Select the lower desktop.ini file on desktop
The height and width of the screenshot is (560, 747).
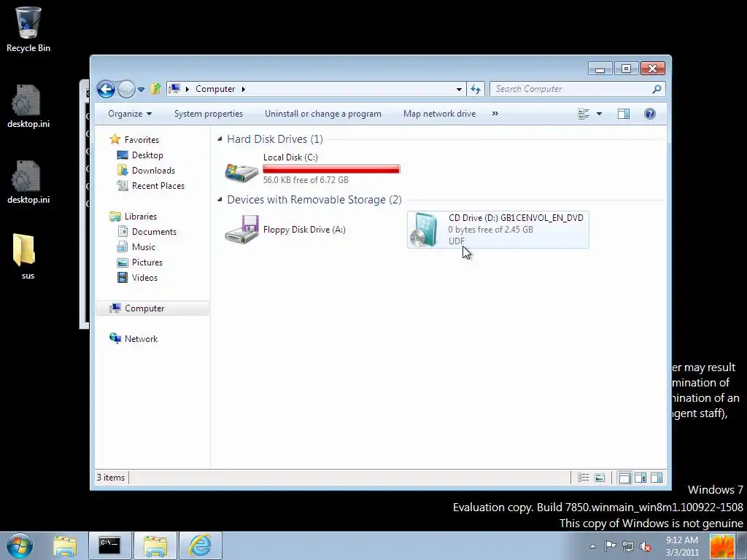pos(28,182)
